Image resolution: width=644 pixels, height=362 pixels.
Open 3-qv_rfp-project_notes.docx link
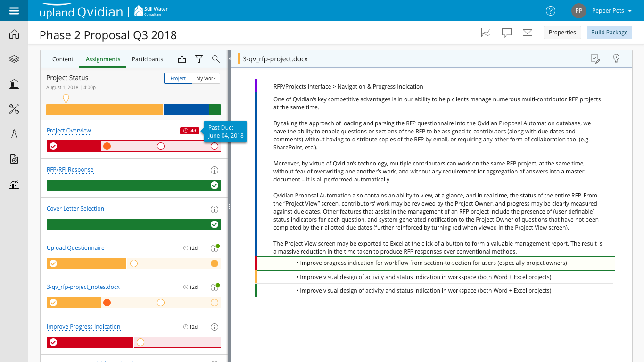point(83,287)
